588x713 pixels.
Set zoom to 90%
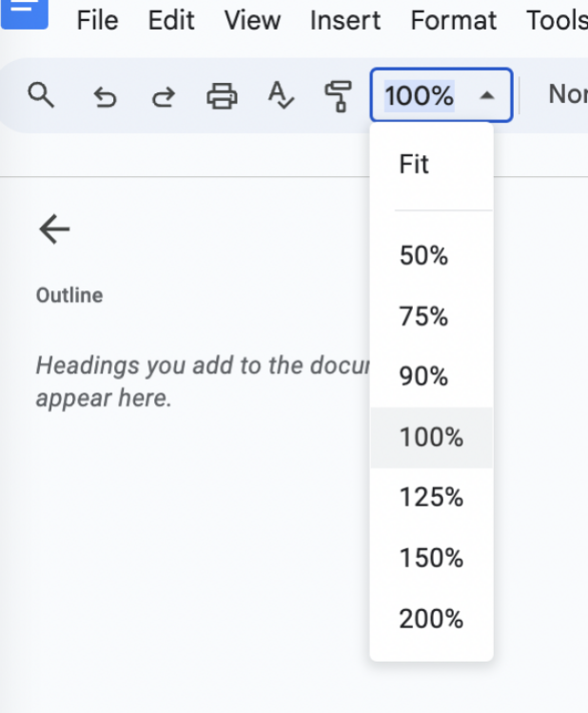pos(432,377)
